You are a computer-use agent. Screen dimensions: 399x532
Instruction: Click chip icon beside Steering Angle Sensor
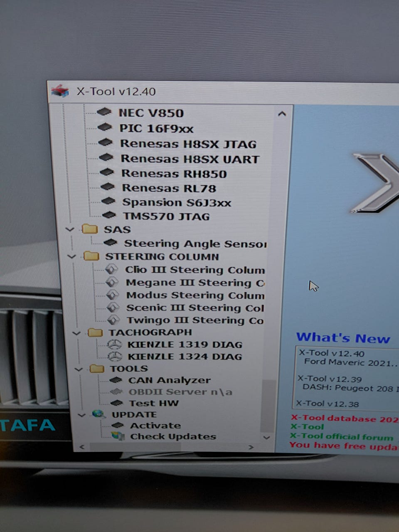[x=111, y=242]
